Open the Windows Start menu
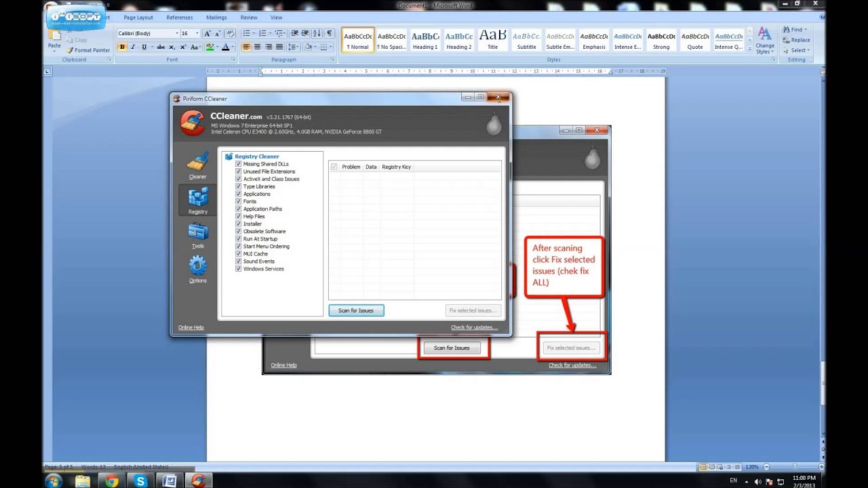Viewport: 868px width, 488px height. click(53, 481)
